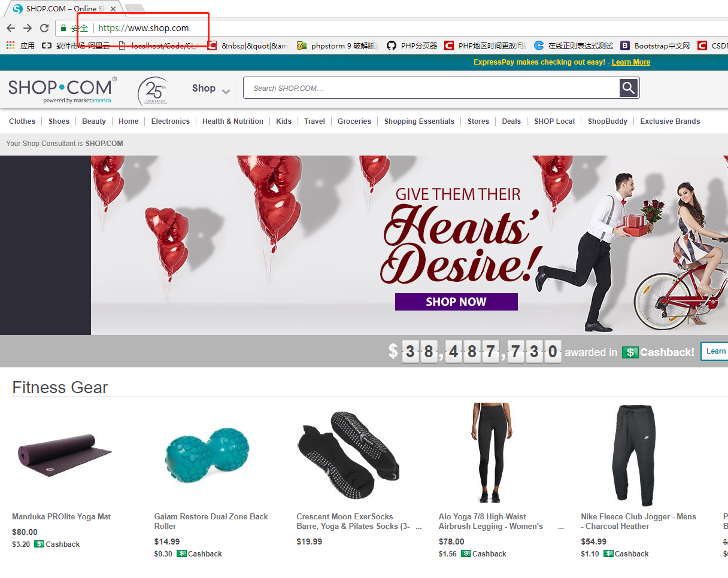Click Cashback icon under Nike jogger
The image size is (728, 578).
point(608,554)
